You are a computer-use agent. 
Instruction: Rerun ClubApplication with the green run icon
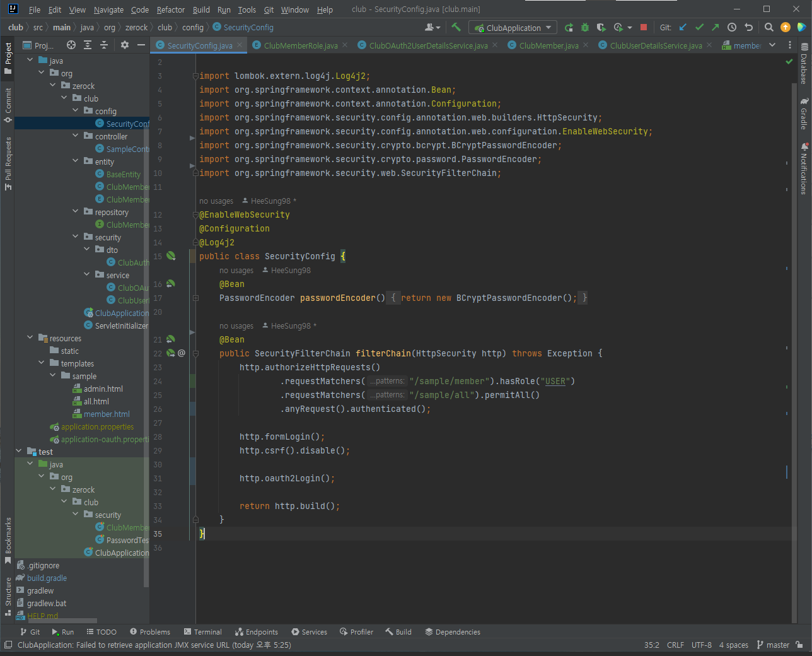pyautogui.click(x=569, y=27)
